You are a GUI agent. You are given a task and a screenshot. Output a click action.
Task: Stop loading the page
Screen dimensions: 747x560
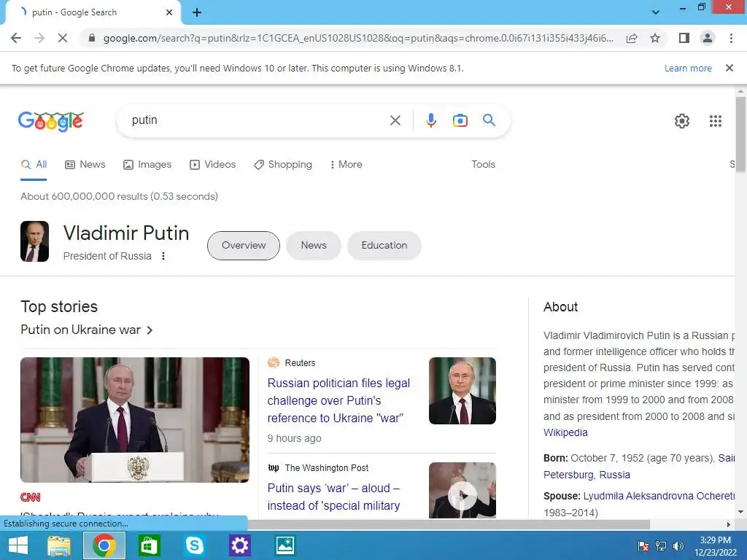pos(63,38)
